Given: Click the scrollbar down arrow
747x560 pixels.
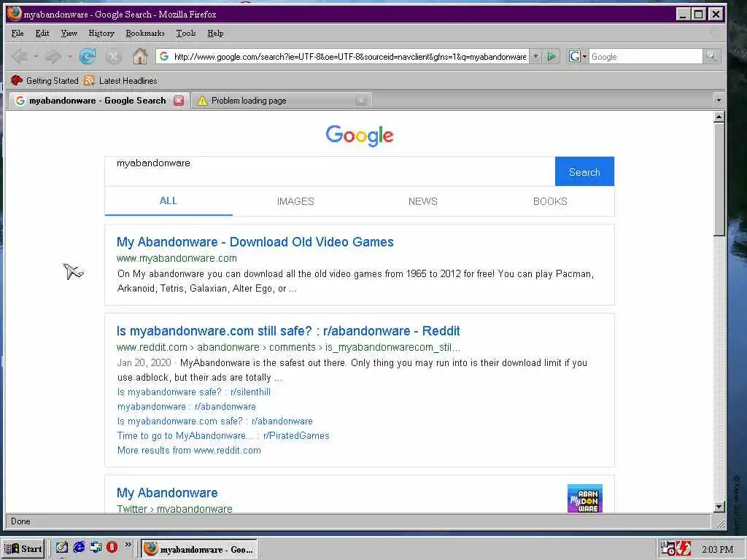Looking at the screenshot, I should [719, 507].
